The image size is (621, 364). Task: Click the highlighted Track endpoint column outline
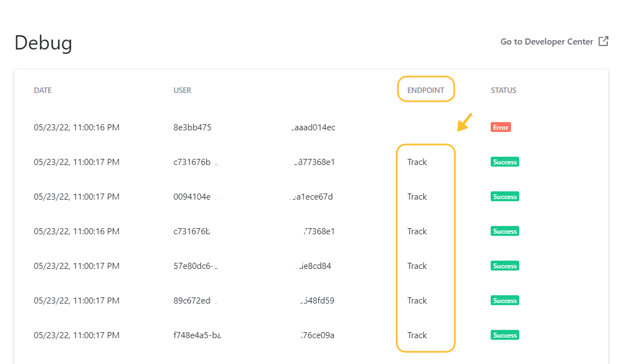point(426,247)
